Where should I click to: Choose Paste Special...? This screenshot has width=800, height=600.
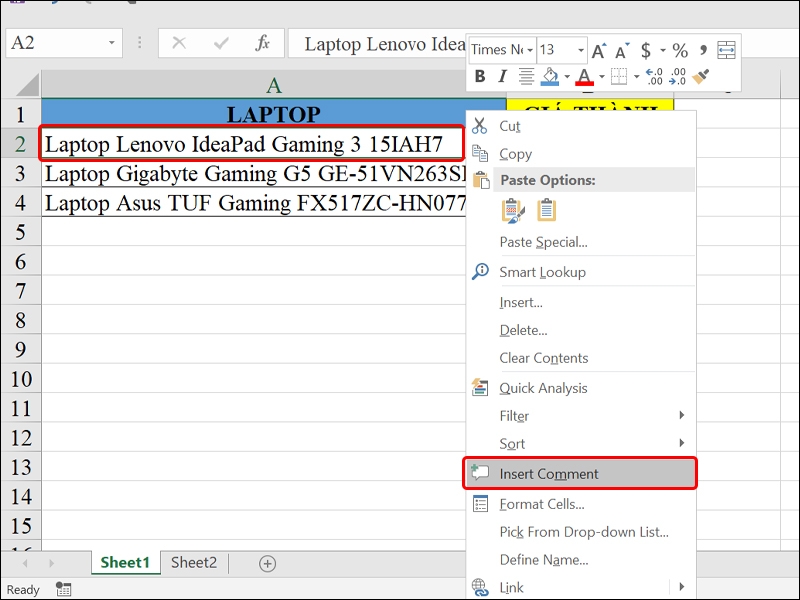pos(581,242)
